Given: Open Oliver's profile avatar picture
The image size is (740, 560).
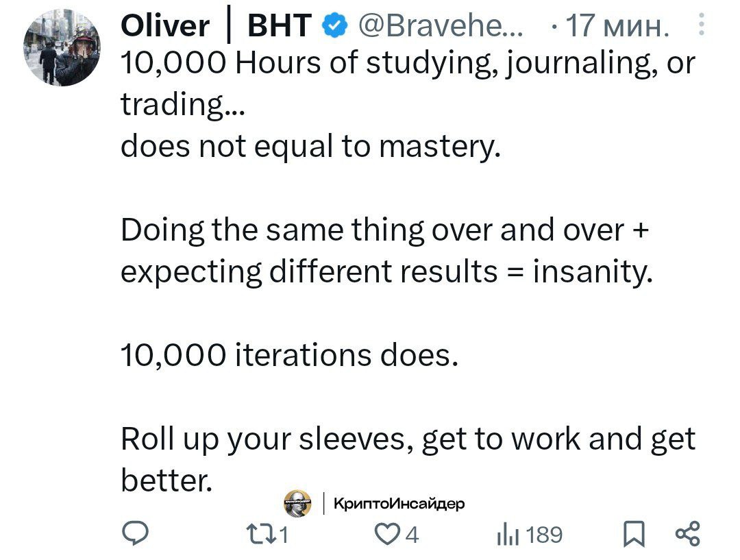Looking at the screenshot, I should [62, 47].
